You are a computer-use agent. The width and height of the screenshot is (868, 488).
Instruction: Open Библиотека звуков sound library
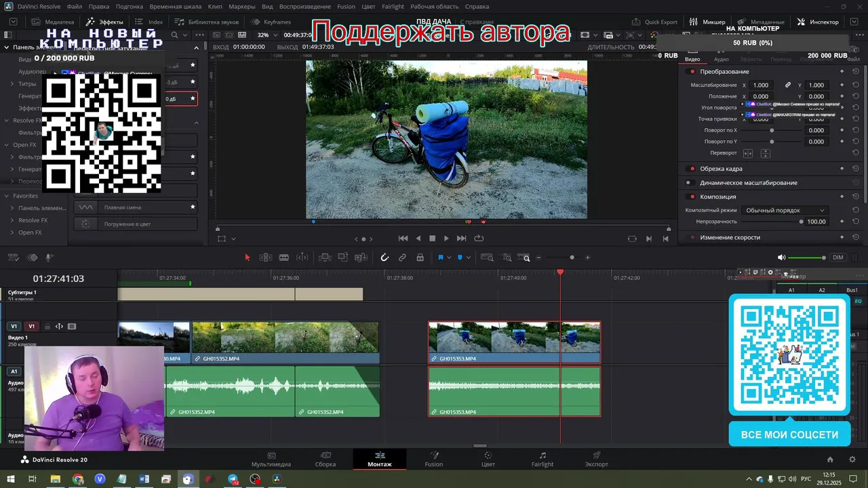(x=207, y=22)
